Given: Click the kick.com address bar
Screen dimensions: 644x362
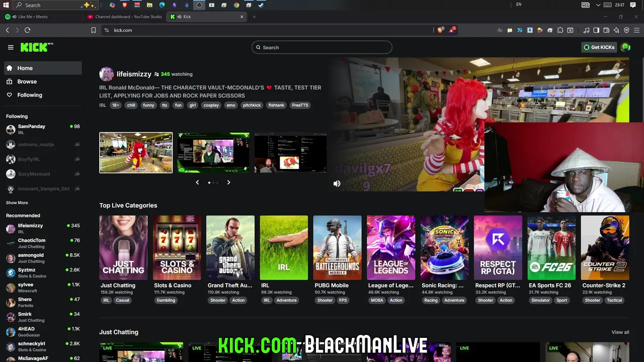Looking at the screenshot, I should pyautogui.click(x=267, y=30).
